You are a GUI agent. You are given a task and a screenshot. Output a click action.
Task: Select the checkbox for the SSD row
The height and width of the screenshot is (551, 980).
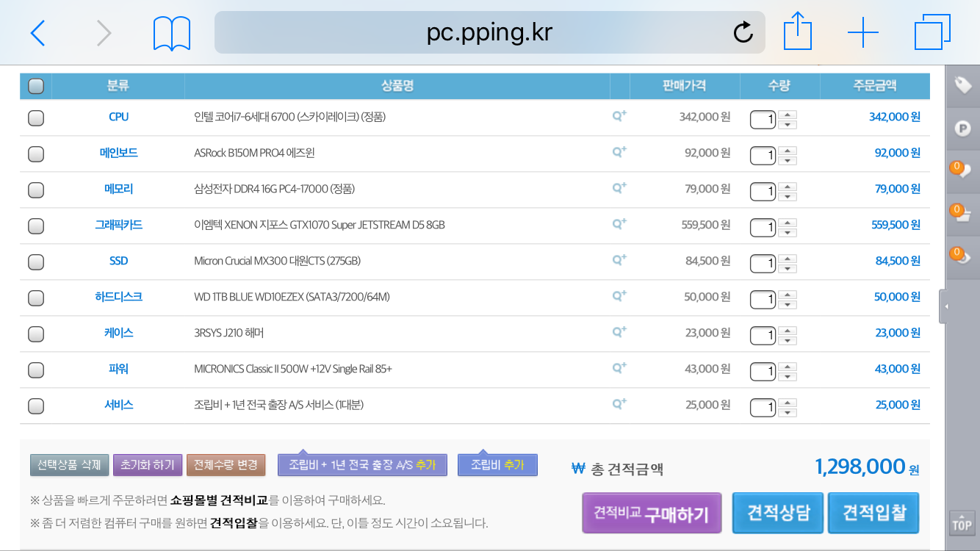click(35, 262)
